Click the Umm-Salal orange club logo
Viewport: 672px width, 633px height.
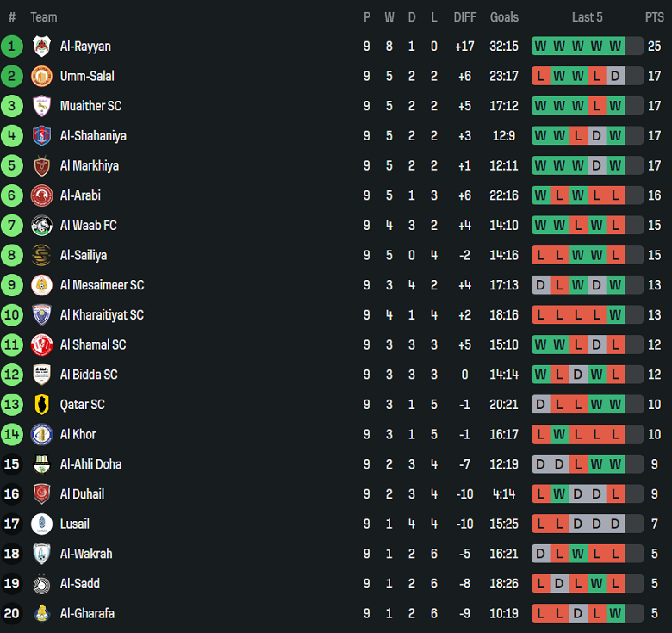pos(41,77)
